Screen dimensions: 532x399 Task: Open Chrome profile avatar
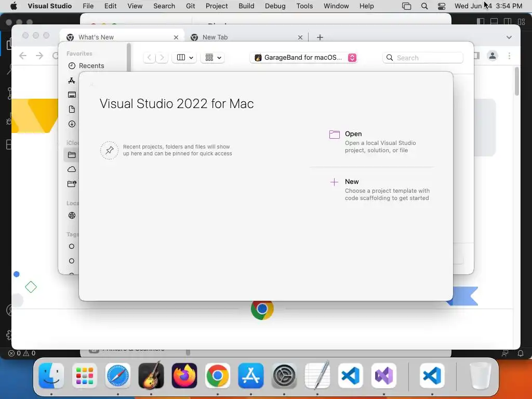(493, 56)
